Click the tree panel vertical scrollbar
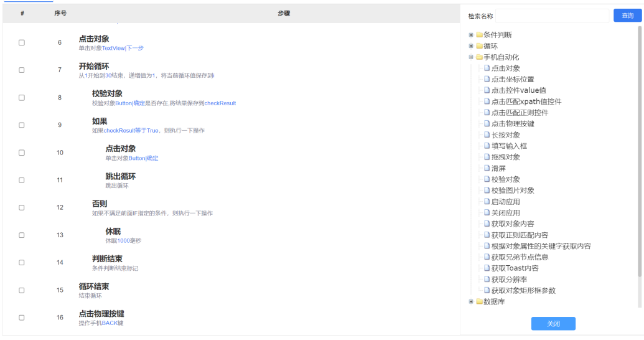Image resolution: width=644 pixels, height=340 pixels. (x=640, y=149)
